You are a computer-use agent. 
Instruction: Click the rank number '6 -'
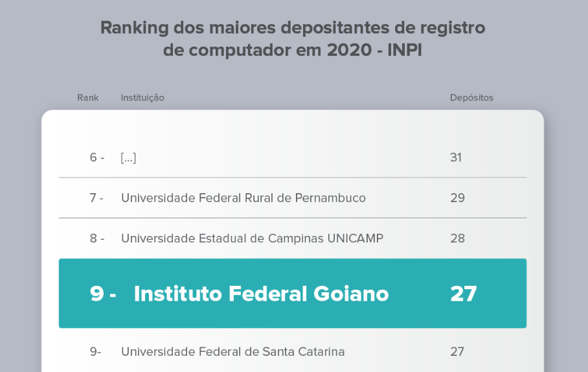click(x=96, y=157)
